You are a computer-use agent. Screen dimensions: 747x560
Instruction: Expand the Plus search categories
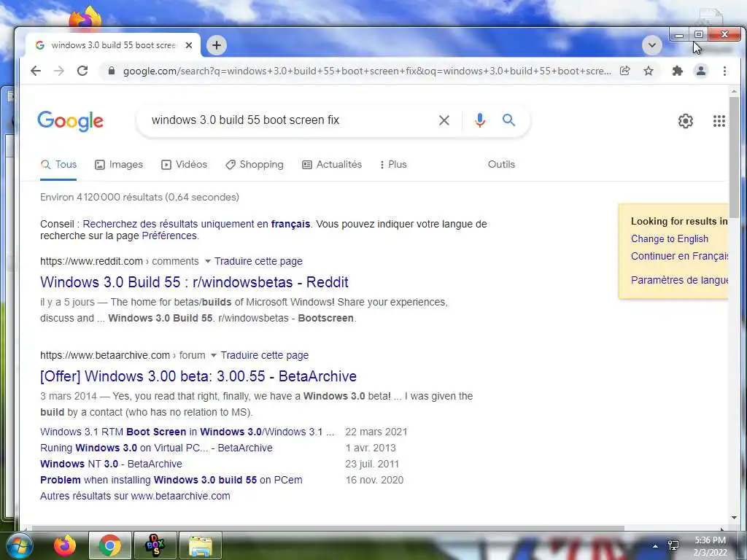tap(393, 164)
